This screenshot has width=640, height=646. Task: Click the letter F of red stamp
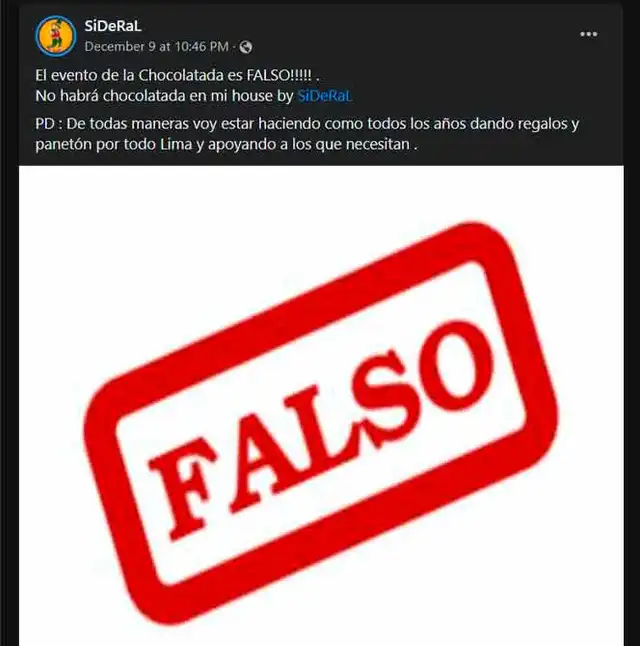coord(185,486)
